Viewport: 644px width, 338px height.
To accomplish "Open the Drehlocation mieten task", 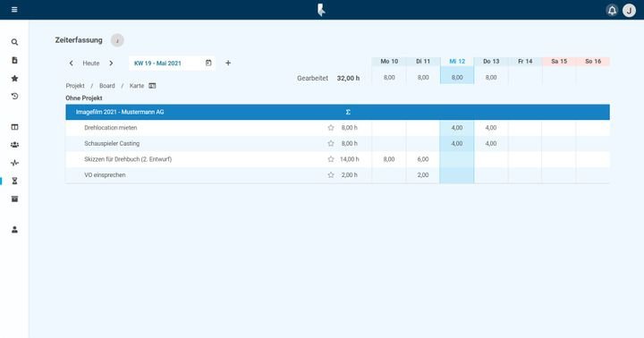I will 111,128.
